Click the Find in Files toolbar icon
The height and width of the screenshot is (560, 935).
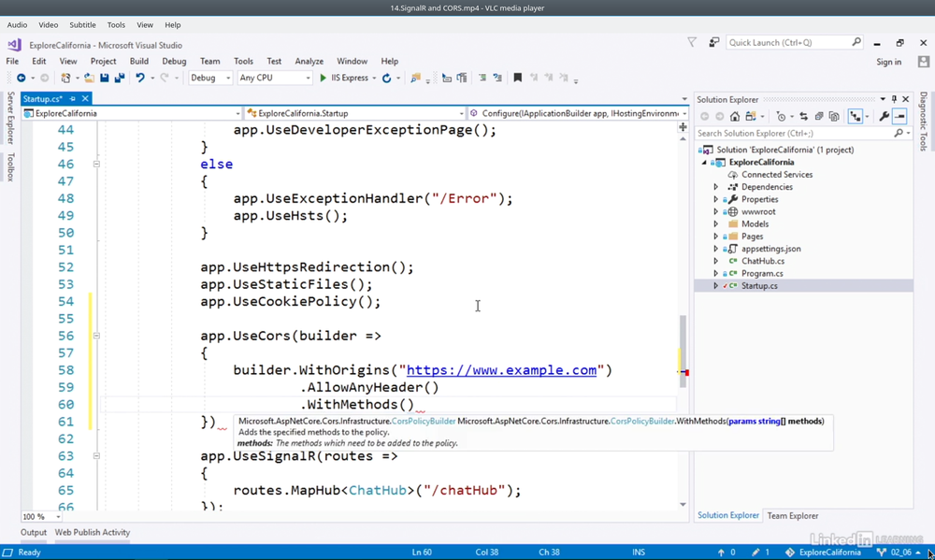416,78
